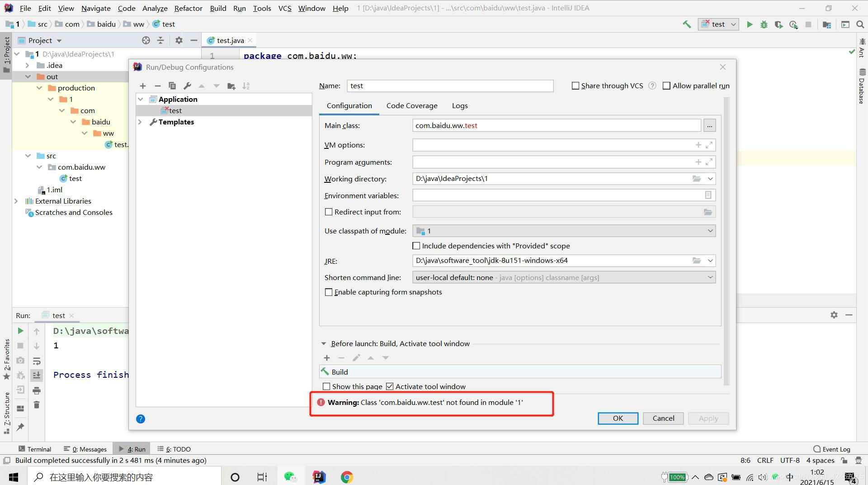Viewport: 868px width, 485px height.
Task: Open Chrome from Windows taskbar
Action: (x=347, y=477)
